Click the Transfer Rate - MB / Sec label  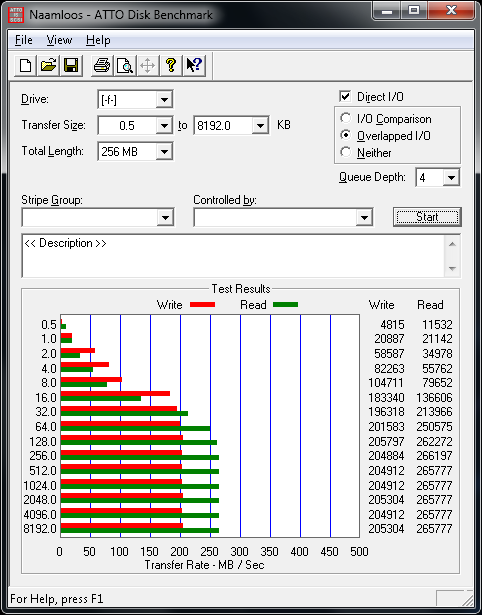click(x=204, y=565)
